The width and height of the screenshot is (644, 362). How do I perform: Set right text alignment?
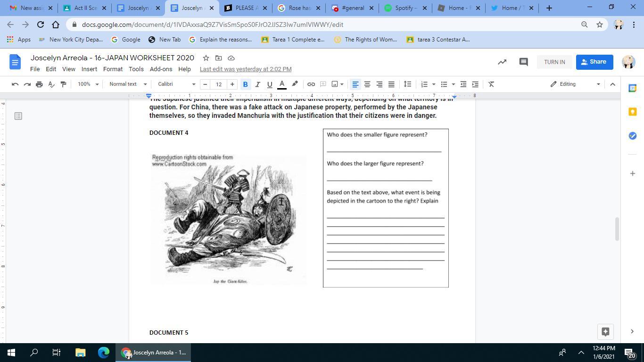click(x=379, y=84)
